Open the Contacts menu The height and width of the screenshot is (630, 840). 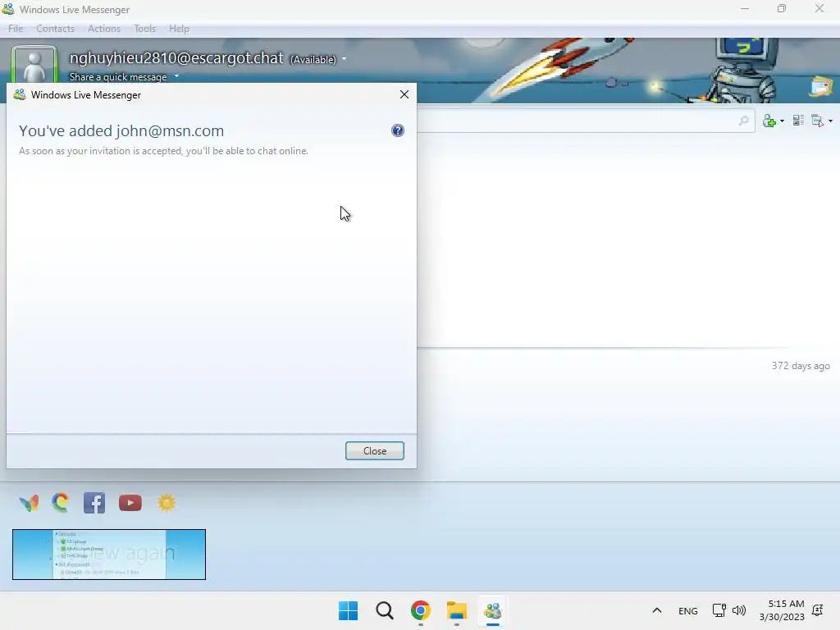[x=55, y=29]
